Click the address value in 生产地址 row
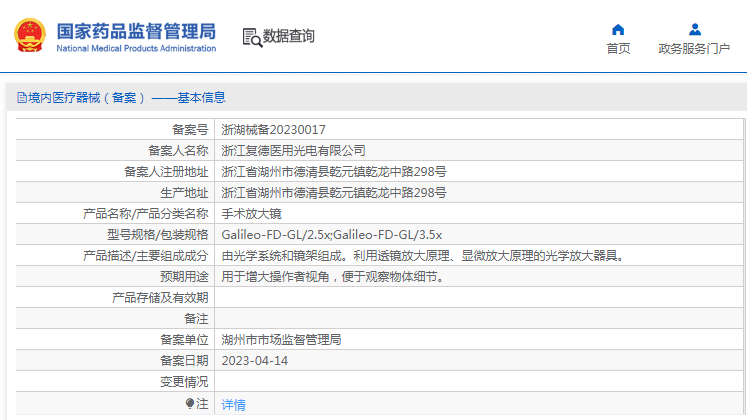 tap(334, 192)
